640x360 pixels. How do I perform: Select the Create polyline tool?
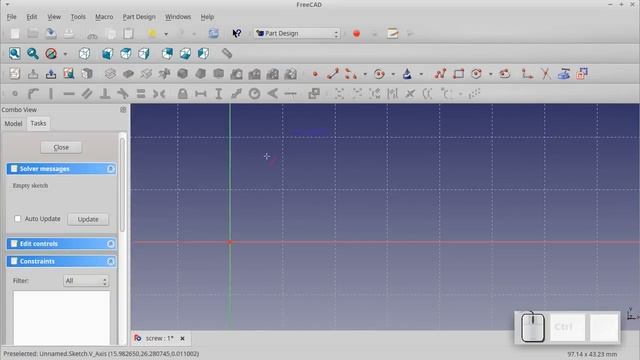click(x=440, y=74)
